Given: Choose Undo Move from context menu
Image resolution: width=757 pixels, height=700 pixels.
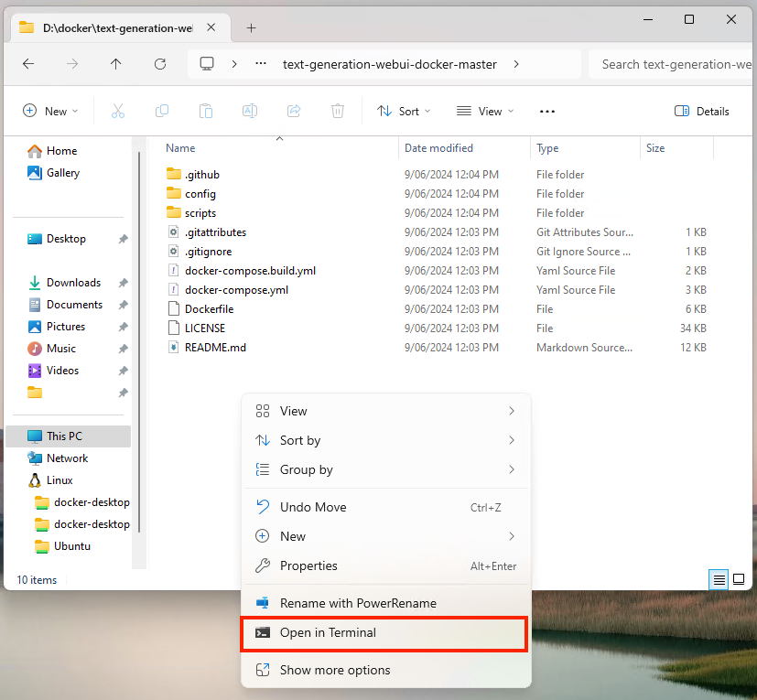Looking at the screenshot, I should click(x=385, y=507).
